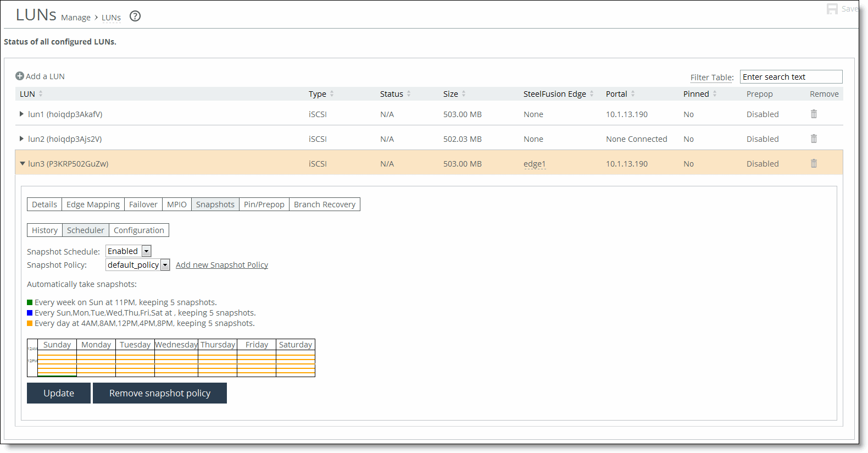
Task: Sort by SteelFusion Edge column arrows
Action: 592,94
